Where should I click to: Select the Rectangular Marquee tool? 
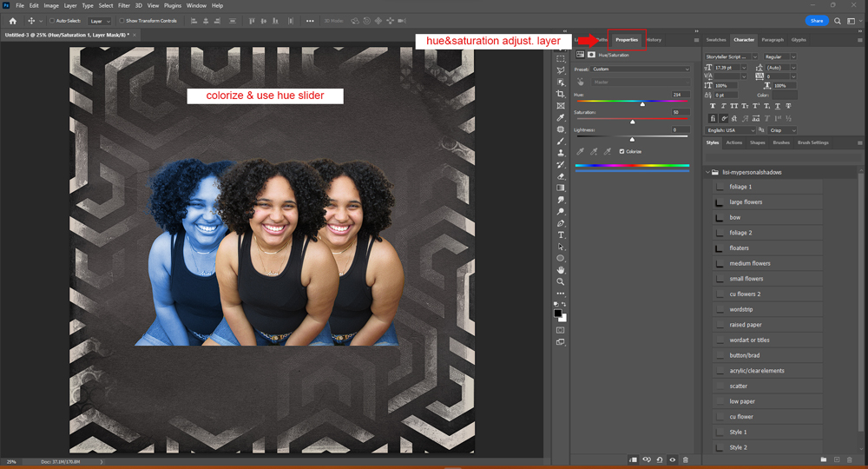560,59
